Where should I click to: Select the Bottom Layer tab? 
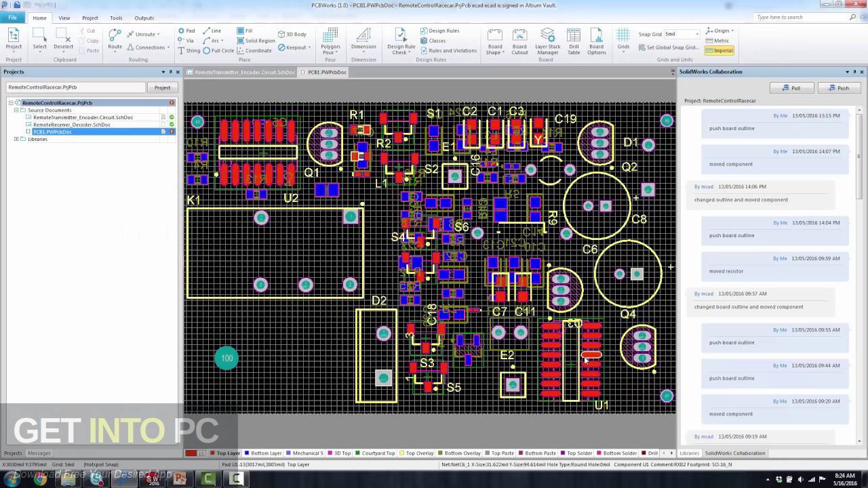266,453
